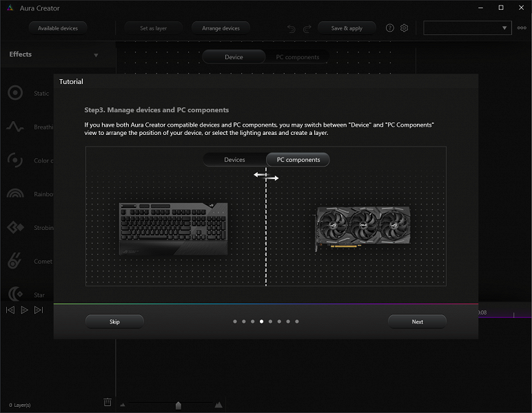Skip the tutorial
Viewport: 532px width, 413px height.
(x=114, y=321)
